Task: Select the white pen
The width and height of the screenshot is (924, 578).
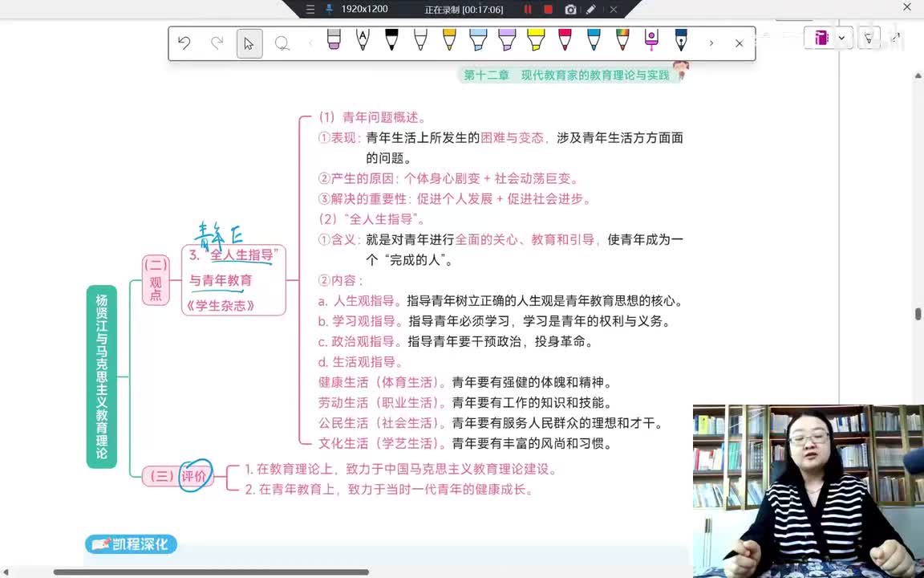Action: coord(420,39)
